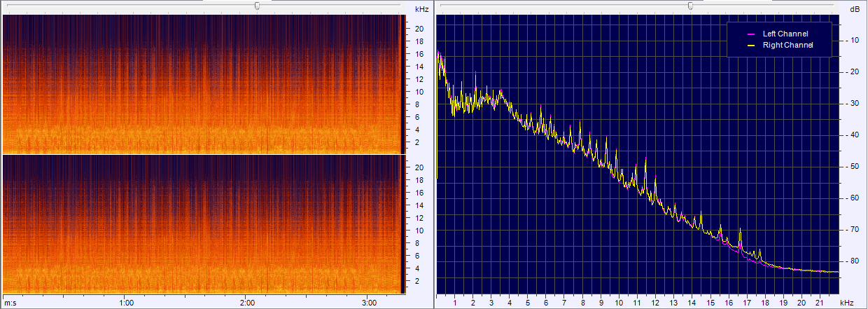Click the kHz label at the spectrum plot's bottom right
868x309 pixels.
(x=847, y=303)
